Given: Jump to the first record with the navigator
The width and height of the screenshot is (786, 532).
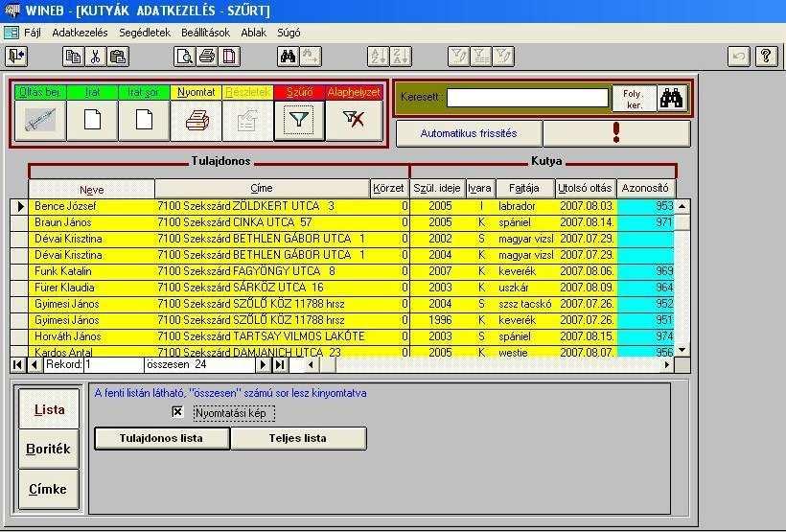Looking at the screenshot, I should click(17, 364).
